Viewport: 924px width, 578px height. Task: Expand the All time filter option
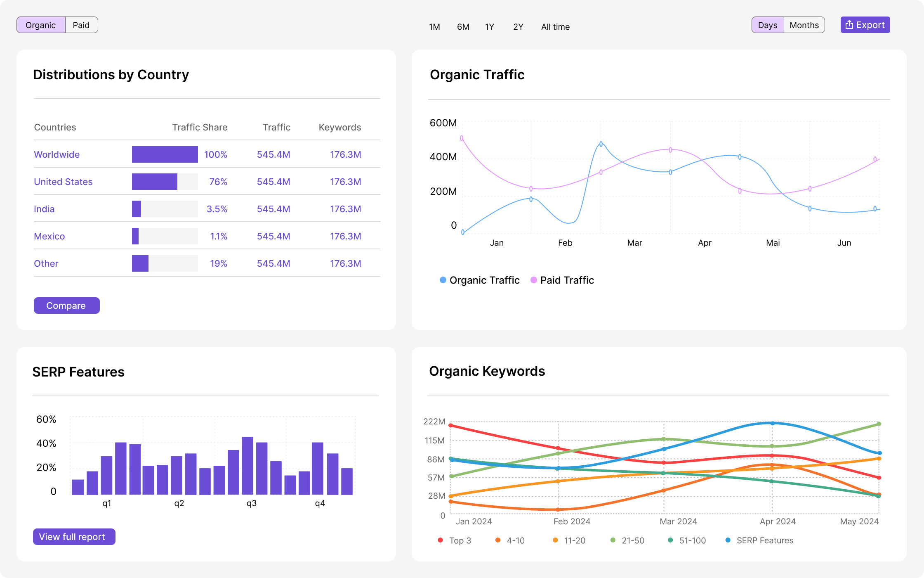pos(556,26)
